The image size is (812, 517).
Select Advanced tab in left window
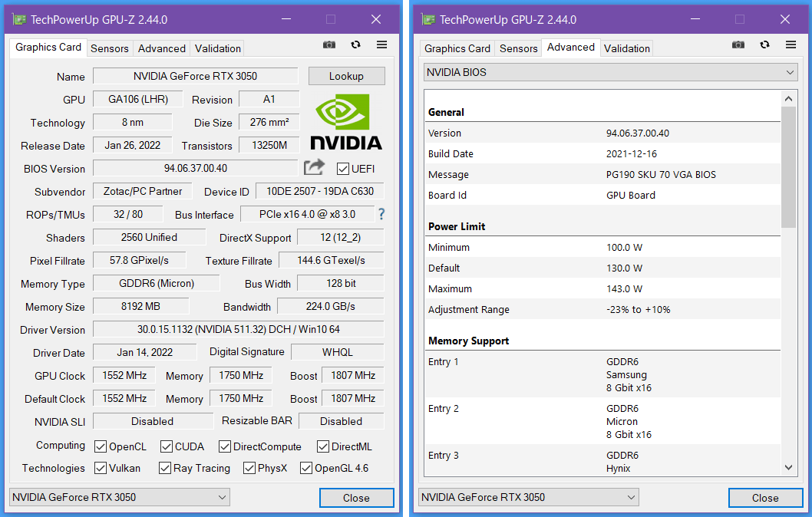pos(162,48)
